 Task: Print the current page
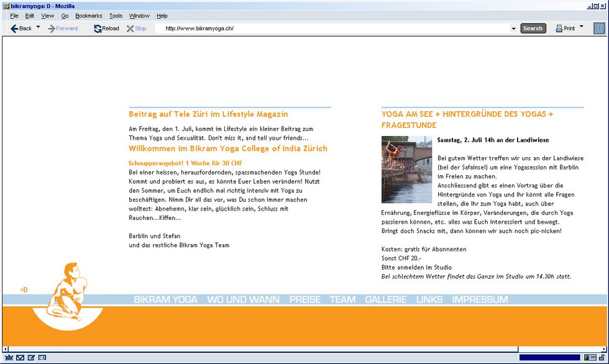565,29
